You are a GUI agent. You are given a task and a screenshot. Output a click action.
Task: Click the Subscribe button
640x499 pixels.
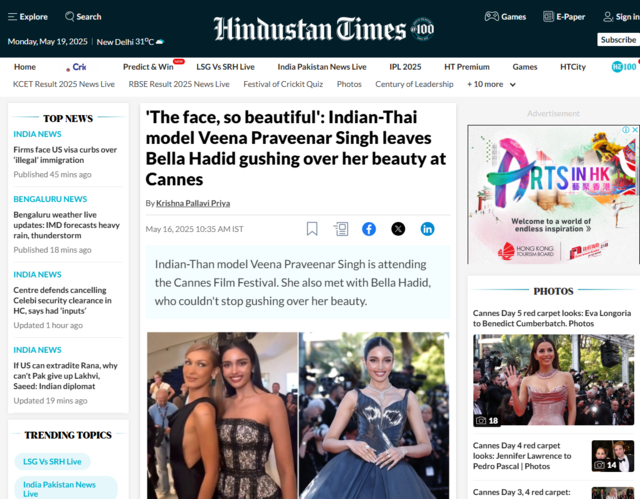click(618, 40)
